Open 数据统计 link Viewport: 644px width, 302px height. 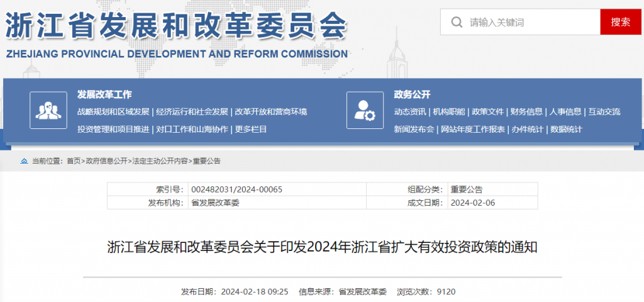coord(567,129)
